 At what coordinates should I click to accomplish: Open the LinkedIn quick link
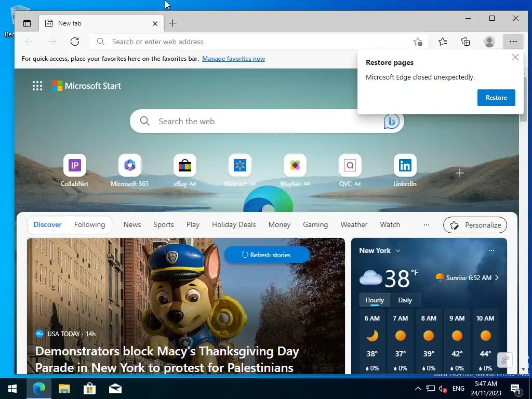pos(405,170)
